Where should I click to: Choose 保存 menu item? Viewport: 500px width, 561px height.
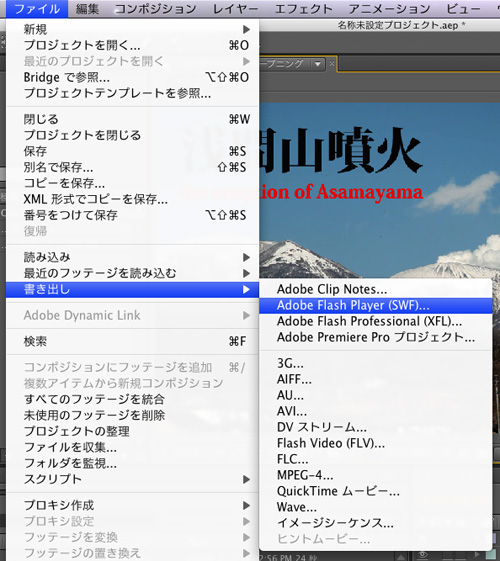[132, 151]
